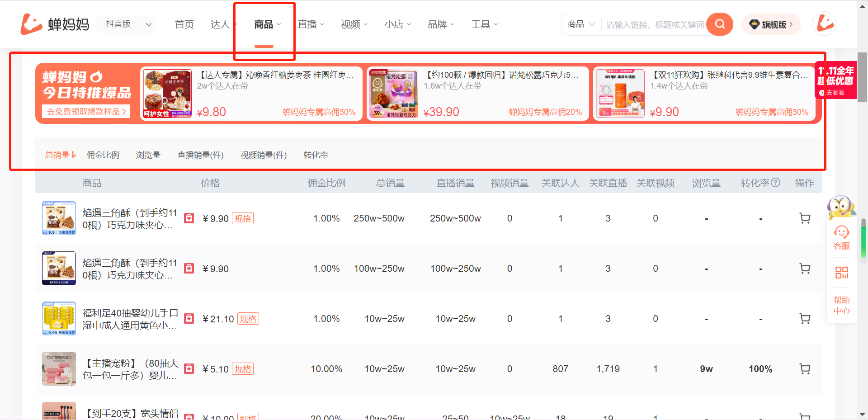The width and height of the screenshot is (868, 420).
Task: Open 福利足40抽婴幼儿手口湿巾 product title
Action: click(x=130, y=319)
